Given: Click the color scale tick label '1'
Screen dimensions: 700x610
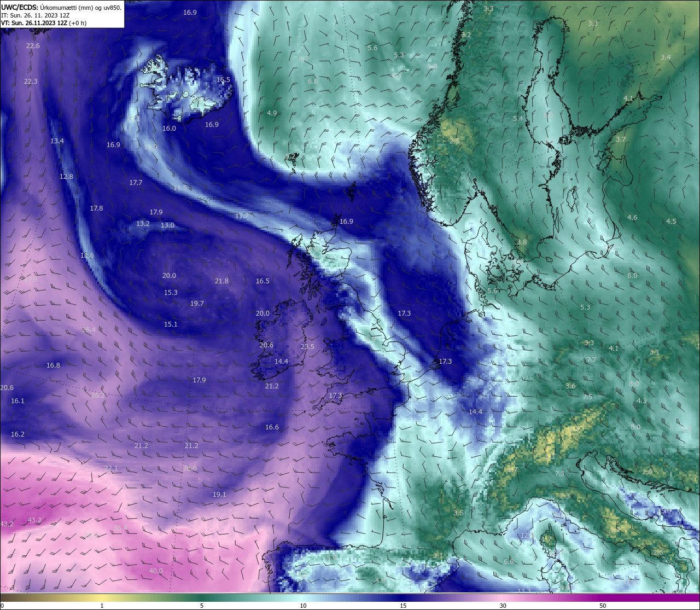Looking at the screenshot, I should 102,606.
